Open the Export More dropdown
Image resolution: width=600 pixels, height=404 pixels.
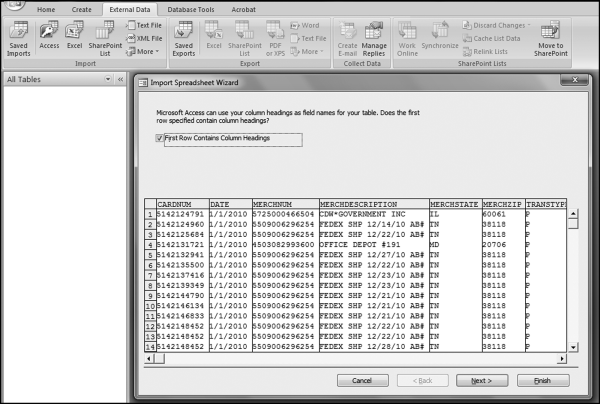point(307,51)
